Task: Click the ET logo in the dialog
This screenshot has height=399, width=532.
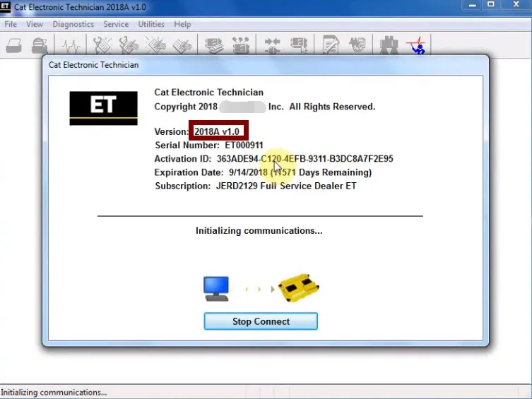Action: click(103, 108)
